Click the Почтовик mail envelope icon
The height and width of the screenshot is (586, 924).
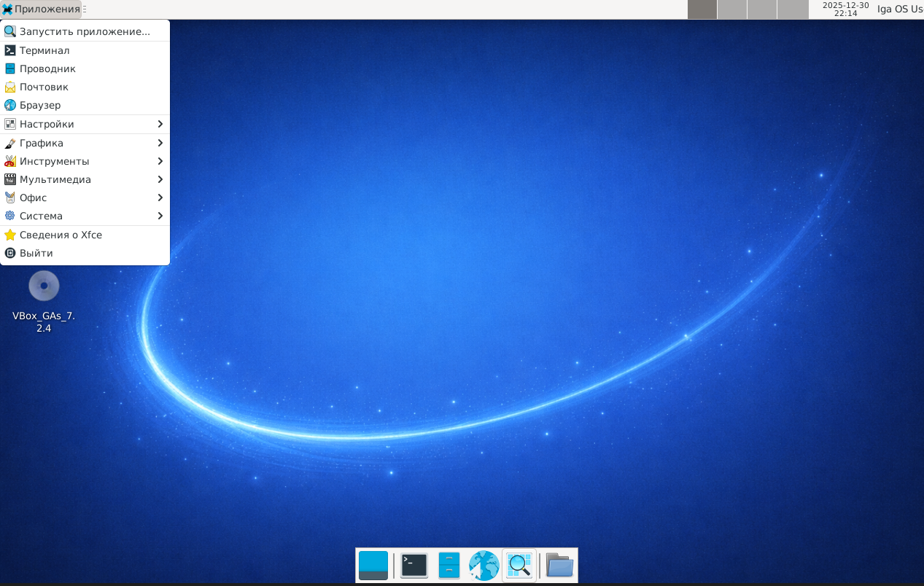tap(10, 87)
